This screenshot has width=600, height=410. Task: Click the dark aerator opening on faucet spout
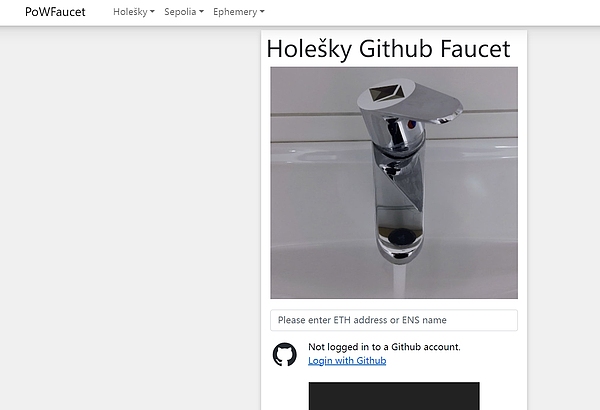(400, 236)
